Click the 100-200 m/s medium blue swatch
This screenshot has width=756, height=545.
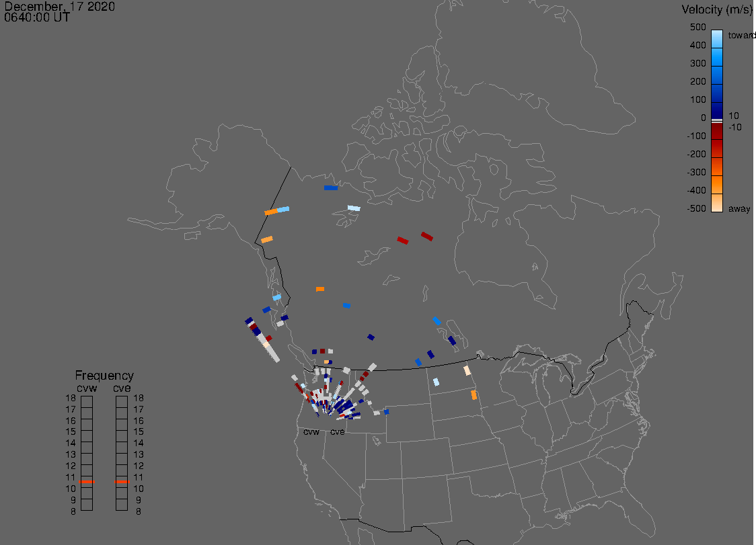(x=717, y=93)
